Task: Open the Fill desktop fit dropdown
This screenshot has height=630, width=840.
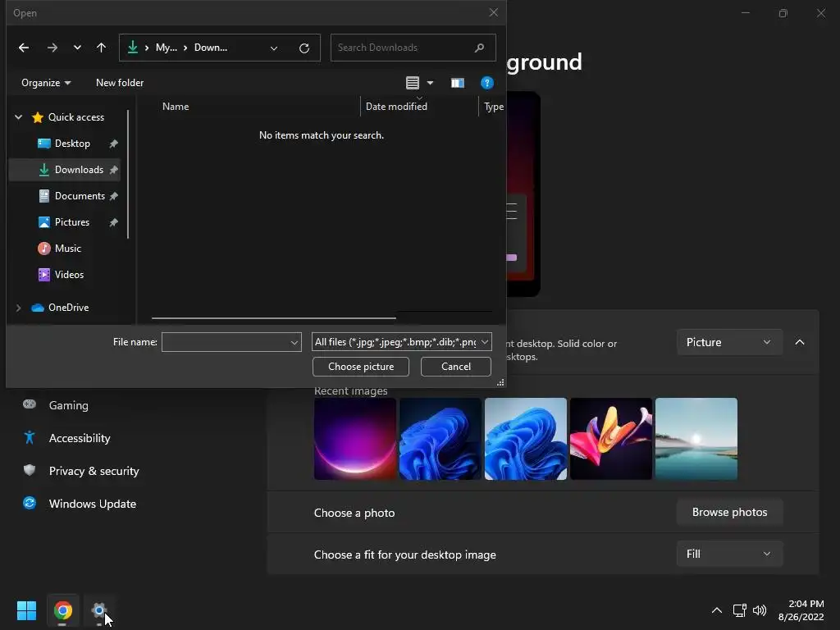Action: [x=729, y=554]
